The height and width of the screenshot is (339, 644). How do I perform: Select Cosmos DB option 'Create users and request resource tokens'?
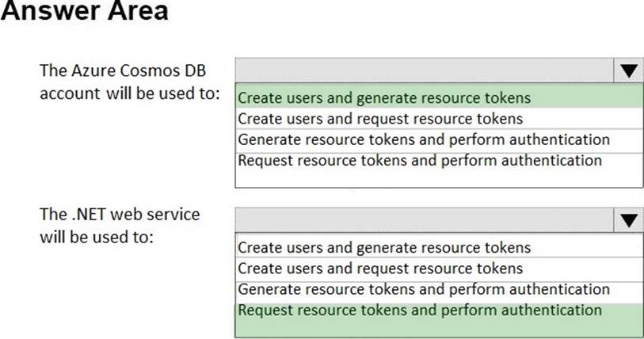coord(380,119)
